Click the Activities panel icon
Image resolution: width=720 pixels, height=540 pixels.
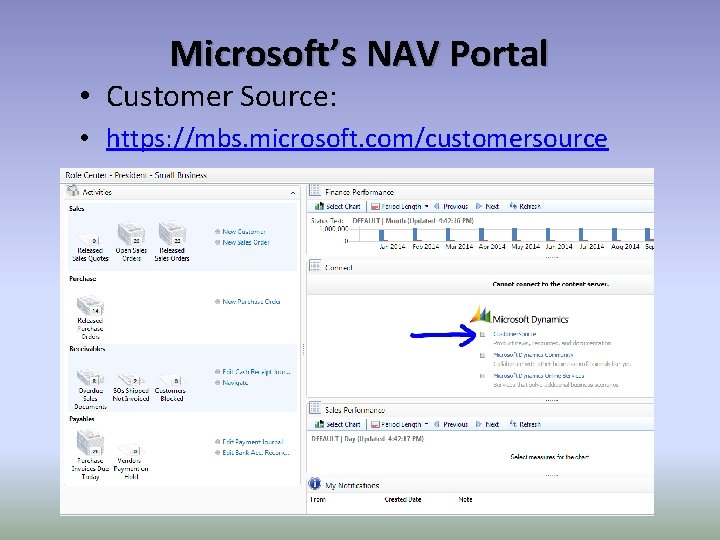73,191
